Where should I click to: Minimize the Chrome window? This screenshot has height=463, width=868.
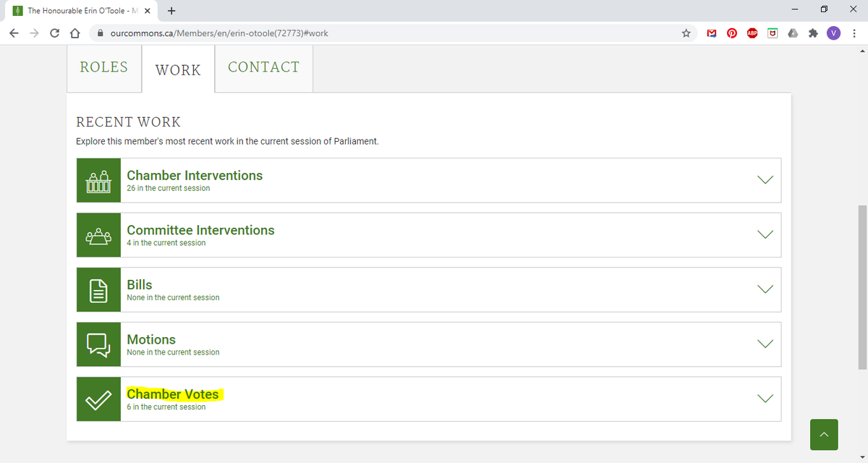point(794,10)
